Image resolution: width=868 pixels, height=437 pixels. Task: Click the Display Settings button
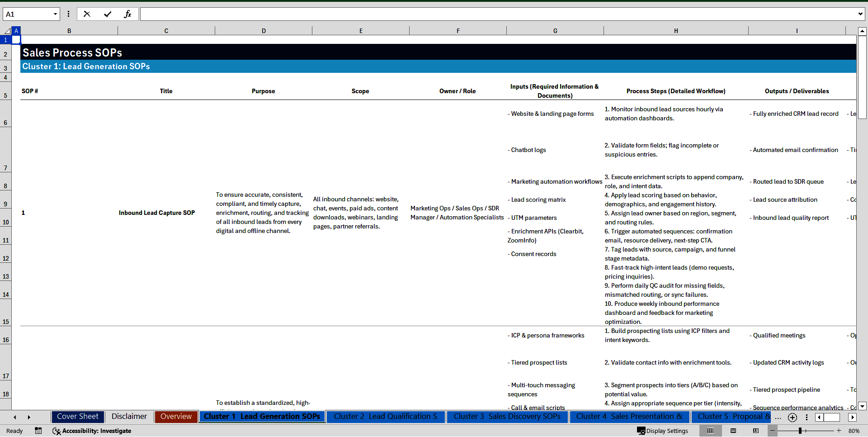(663, 431)
